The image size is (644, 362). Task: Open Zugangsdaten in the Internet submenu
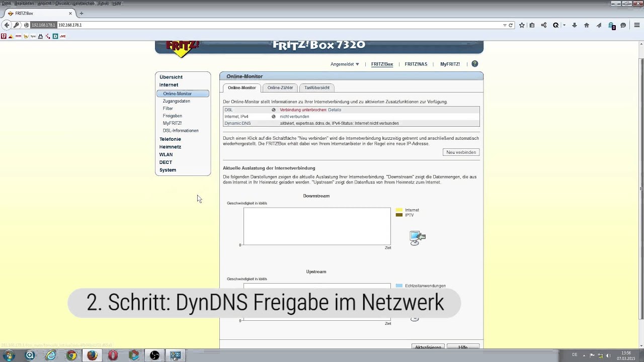[177, 101]
